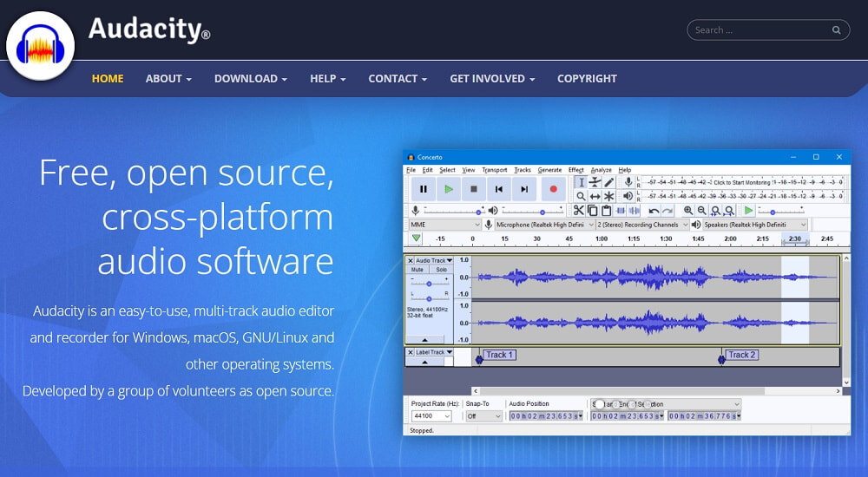Image resolution: width=868 pixels, height=477 pixels.
Task: Click the Track 2 label
Action: point(741,355)
